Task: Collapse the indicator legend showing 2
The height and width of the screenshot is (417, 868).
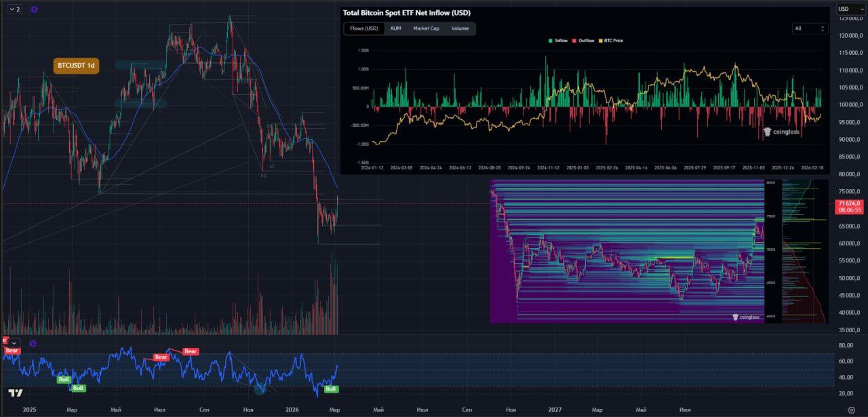Action: (14, 9)
